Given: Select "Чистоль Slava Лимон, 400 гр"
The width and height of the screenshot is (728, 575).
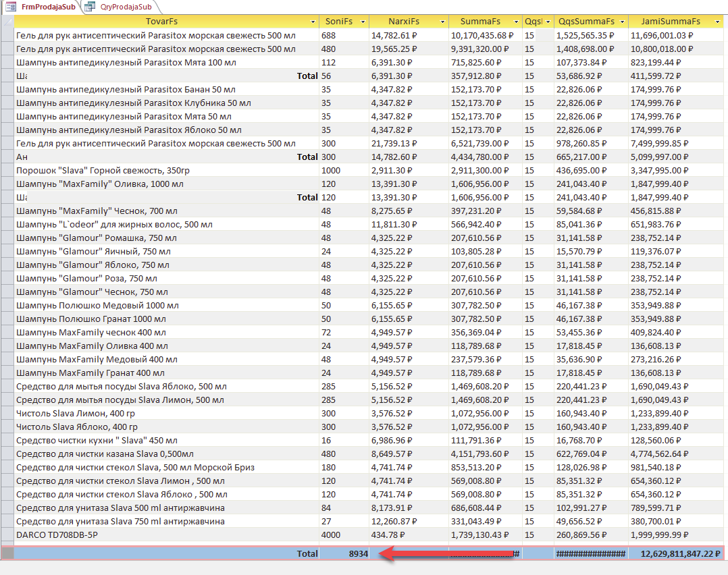Looking at the screenshot, I should click(x=76, y=413).
